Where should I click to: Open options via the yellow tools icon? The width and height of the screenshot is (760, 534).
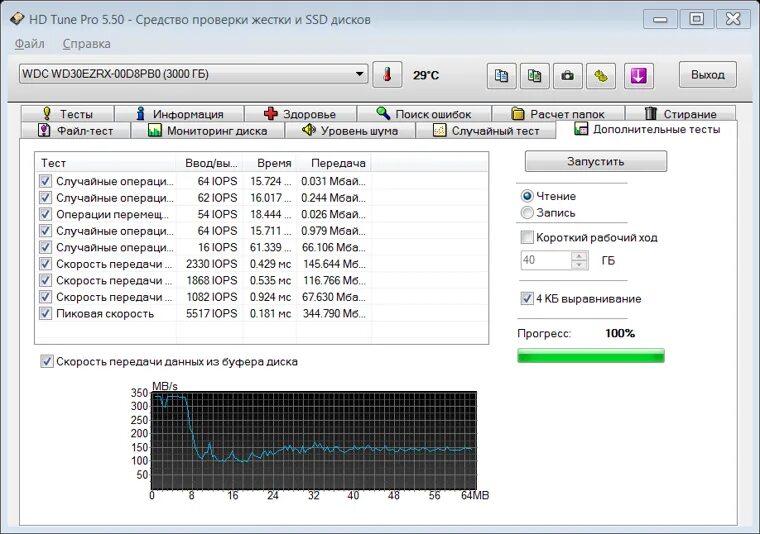pyautogui.click(x=601, y=76)
